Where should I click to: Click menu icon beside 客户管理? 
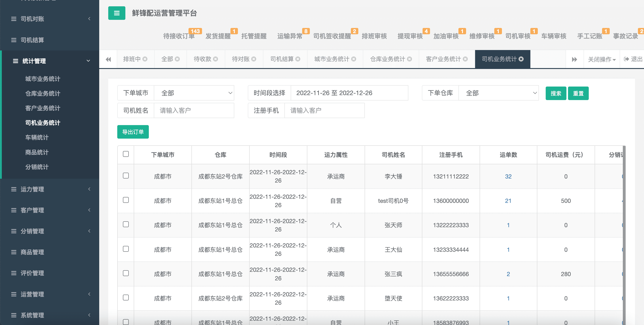tap(14, 210)
